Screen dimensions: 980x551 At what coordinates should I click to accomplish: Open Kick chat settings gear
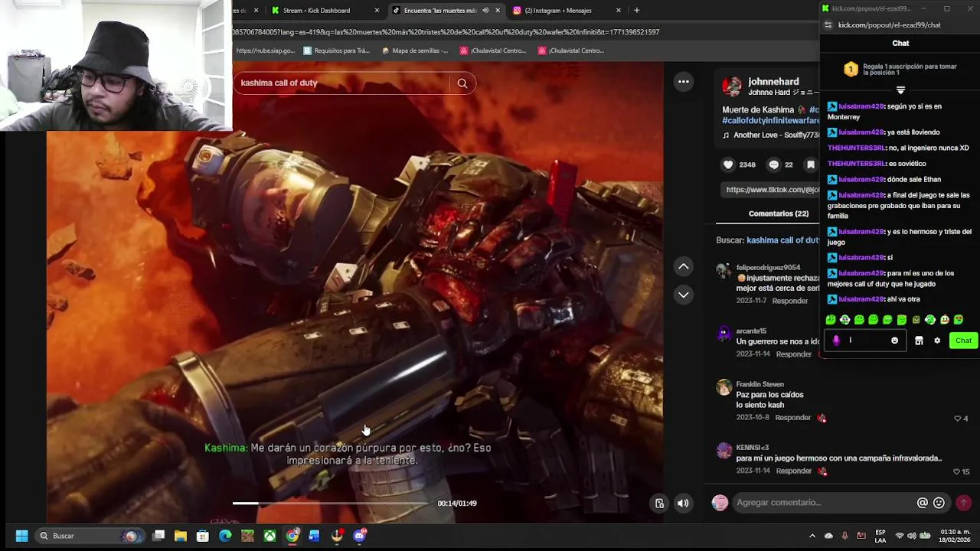[x=937, y=341]
